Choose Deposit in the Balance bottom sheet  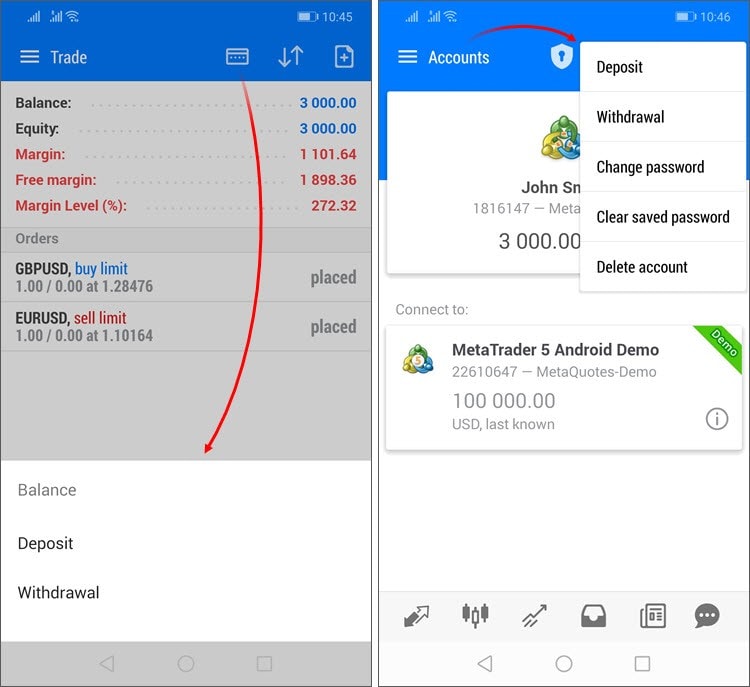tap(46, 543)
